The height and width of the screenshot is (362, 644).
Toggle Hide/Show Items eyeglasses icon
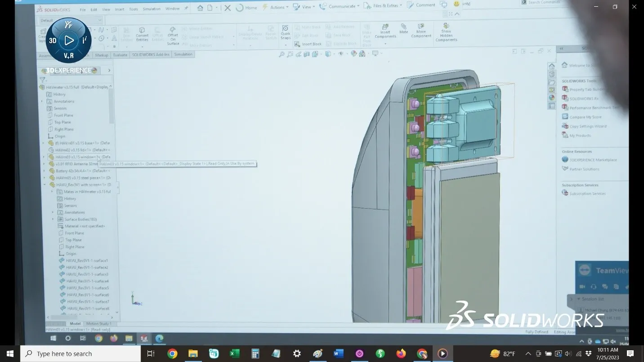(x=341, y=54)
